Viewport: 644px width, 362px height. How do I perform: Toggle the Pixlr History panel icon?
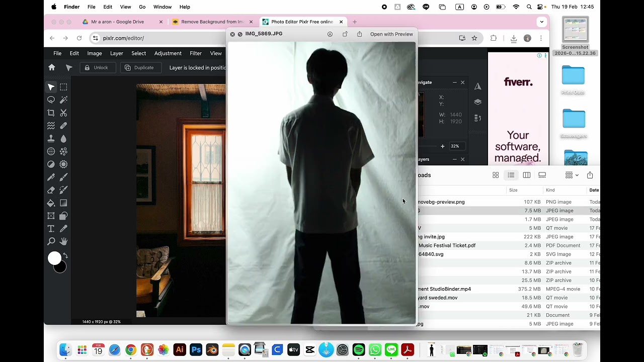click(x=478, y=118)
